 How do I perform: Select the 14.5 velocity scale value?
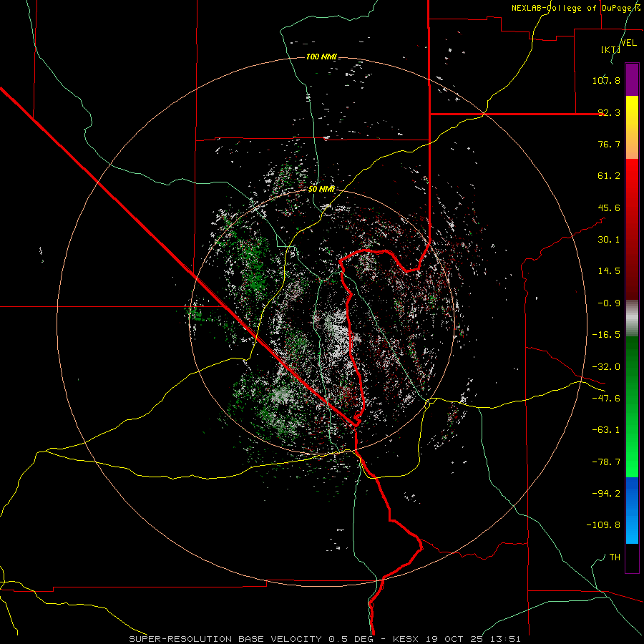609,271
